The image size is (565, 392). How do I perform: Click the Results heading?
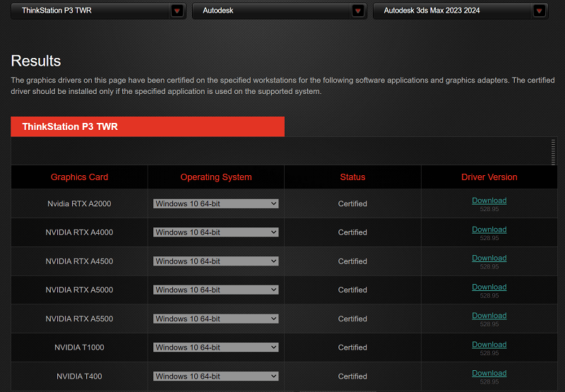(x=36, y=61)
